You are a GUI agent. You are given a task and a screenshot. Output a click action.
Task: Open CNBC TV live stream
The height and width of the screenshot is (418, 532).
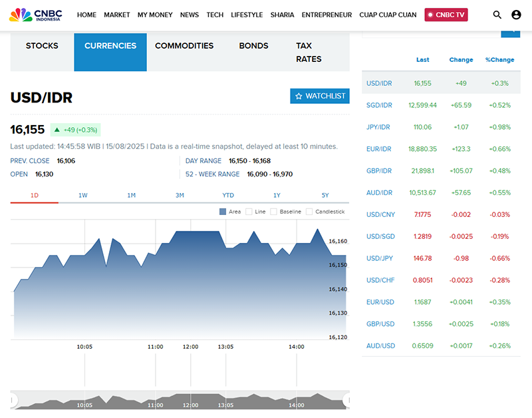click(x=446, y=15)
